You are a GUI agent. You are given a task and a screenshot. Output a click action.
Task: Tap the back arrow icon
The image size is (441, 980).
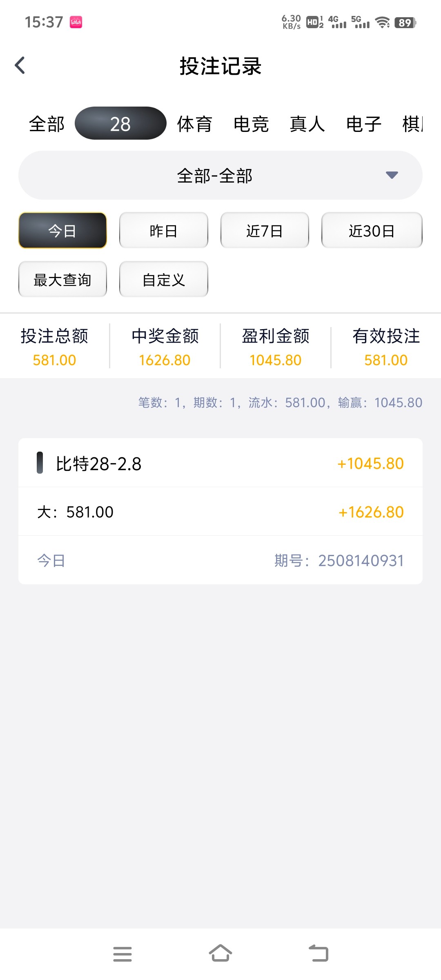[20, 65]
